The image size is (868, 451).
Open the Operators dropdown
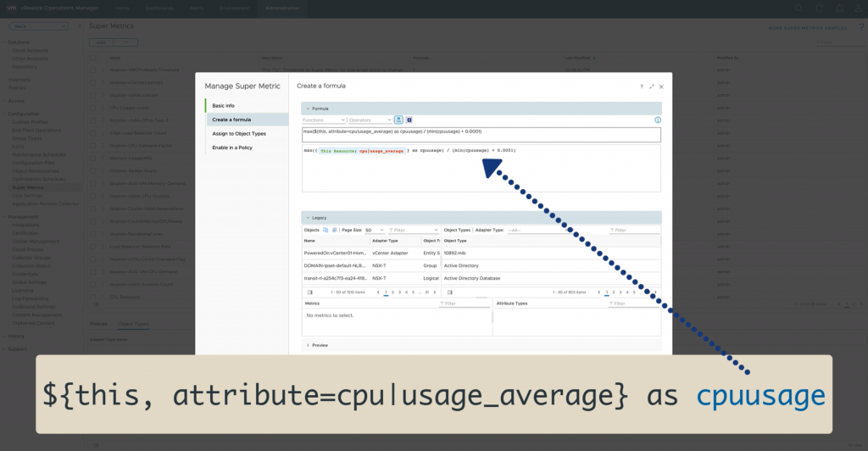tap(370, 120)
